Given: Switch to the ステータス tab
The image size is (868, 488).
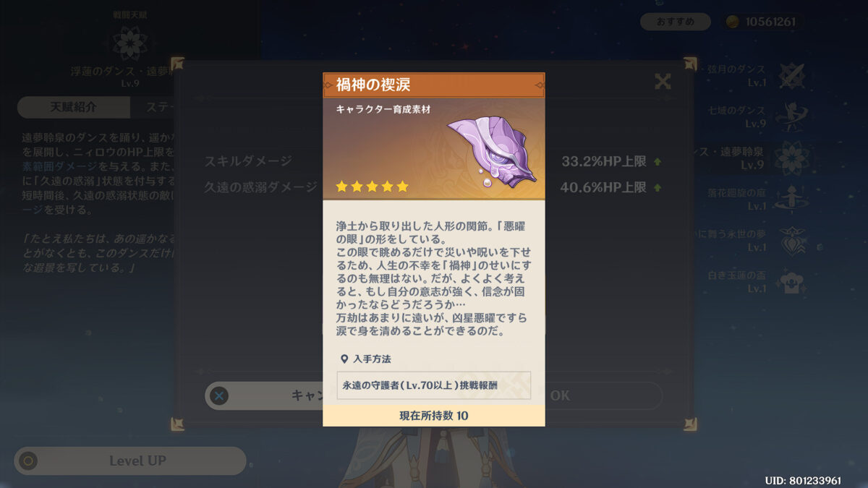Looking at the screenshot, I should coord(155,107).
